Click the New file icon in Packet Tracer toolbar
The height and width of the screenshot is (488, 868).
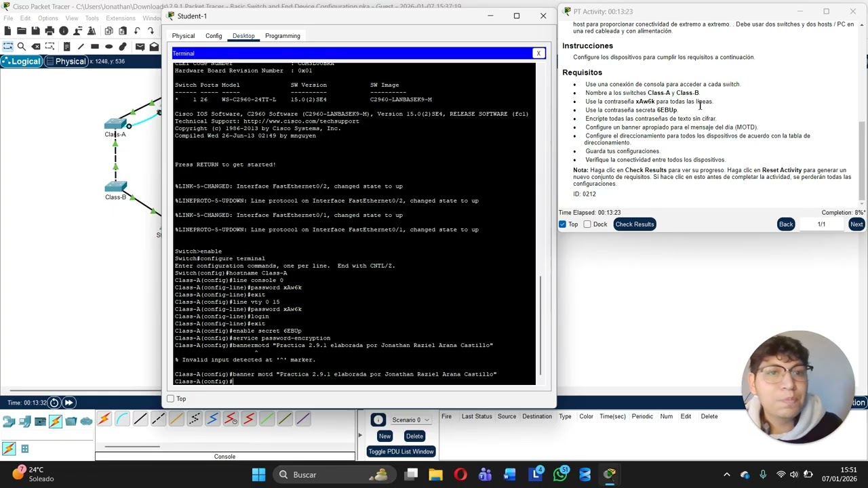pos(7,30)
